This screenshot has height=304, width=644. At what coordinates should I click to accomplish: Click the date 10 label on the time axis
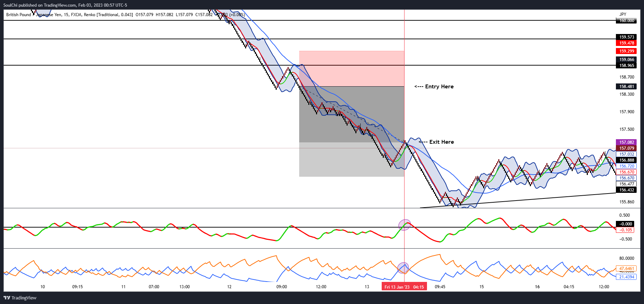coord(42,287)
